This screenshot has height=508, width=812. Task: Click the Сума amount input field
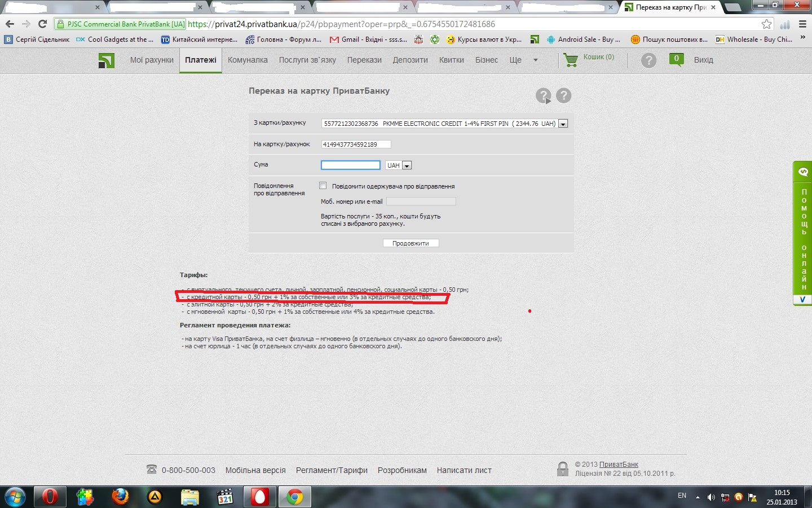click(351, 165)
